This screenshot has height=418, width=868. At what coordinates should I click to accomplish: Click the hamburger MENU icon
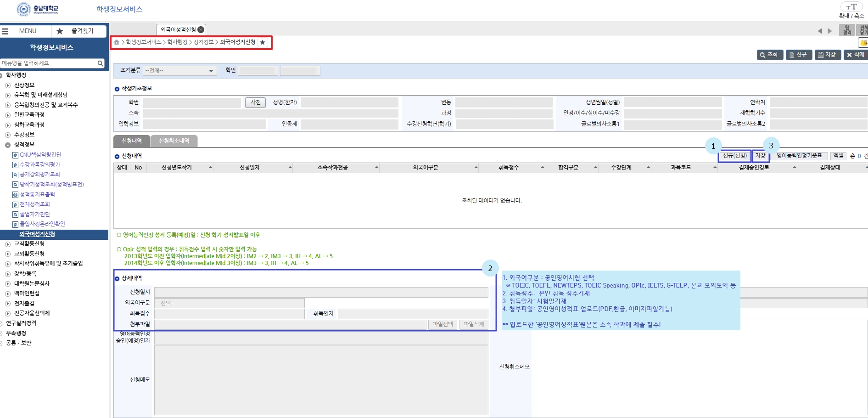[6, 31]
